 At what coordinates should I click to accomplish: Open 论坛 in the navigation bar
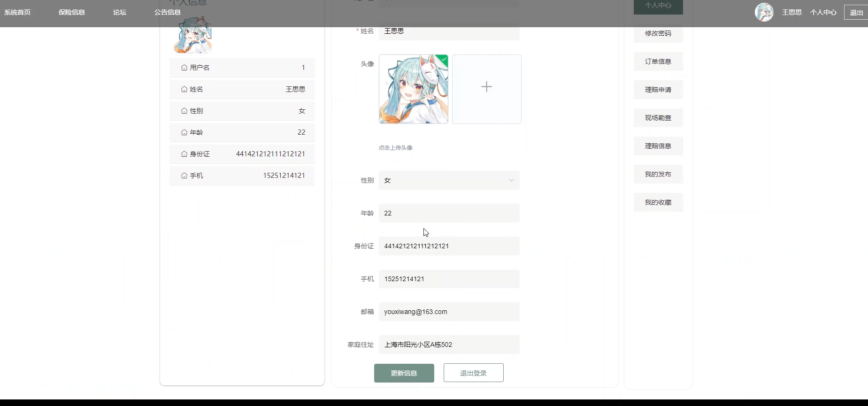pos(120,12)
